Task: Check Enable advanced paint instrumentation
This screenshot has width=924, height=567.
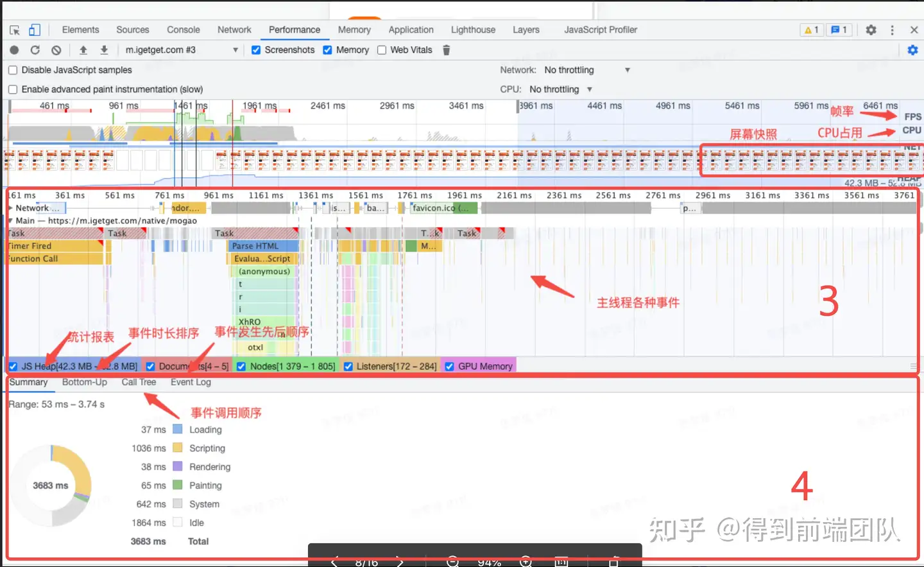Action: (13, 89)
